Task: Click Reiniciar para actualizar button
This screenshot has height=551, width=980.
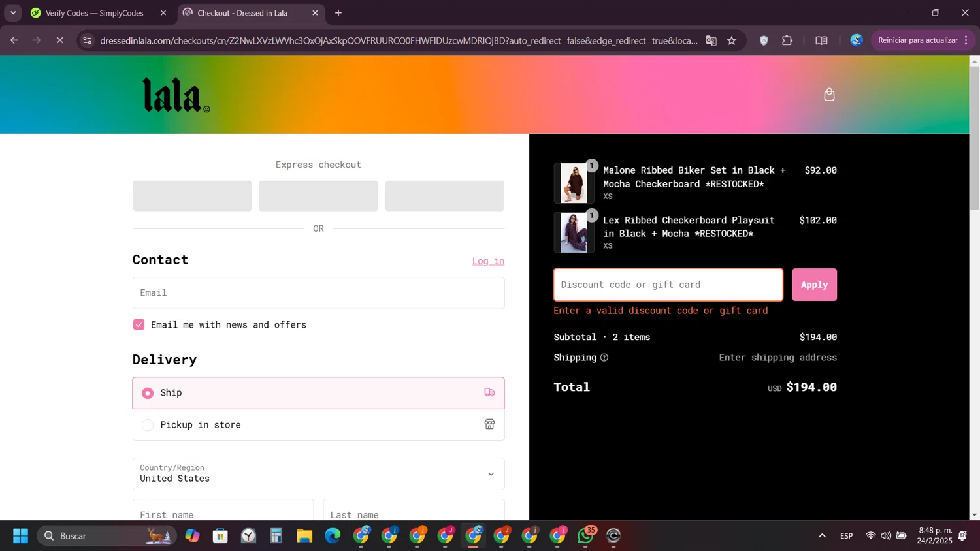Action: (923, 40)
